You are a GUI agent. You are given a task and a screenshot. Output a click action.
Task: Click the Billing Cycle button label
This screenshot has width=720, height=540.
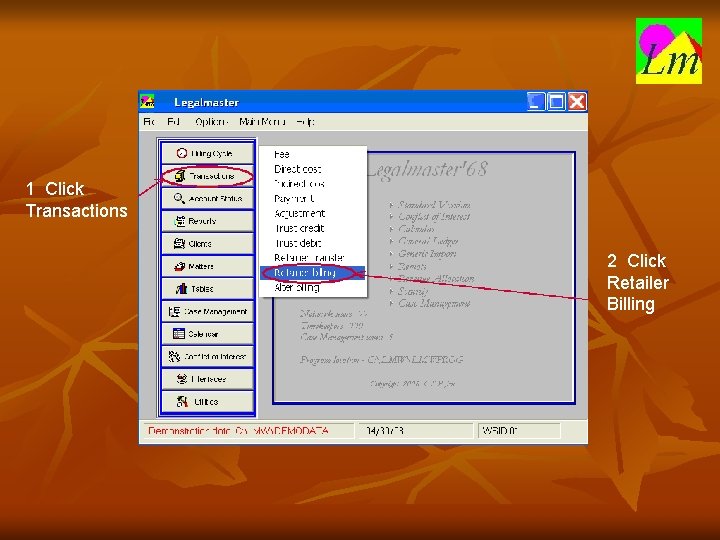[212, 153]
